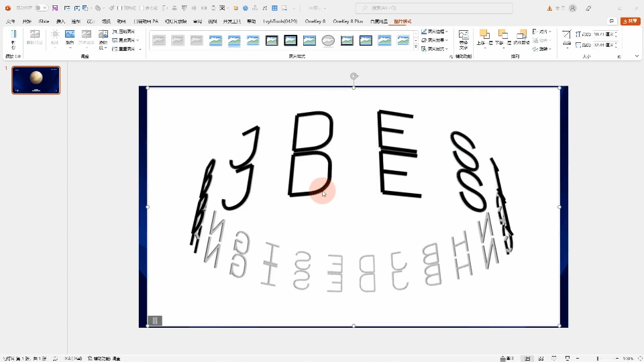Click the orange Share button
Viewport: 644px width, 362px height.
630,21
